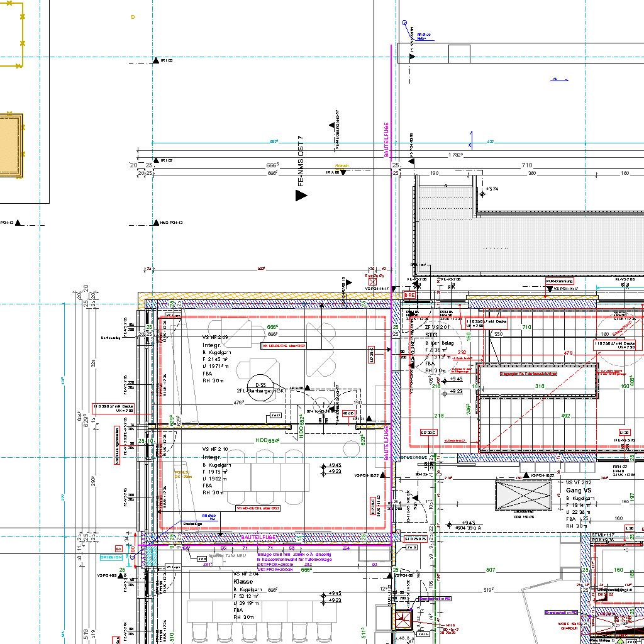Image resolution: width=644 pixels, height=644 pixels.
Task: Select the red crossed shaft square near Brandschott
Action: [402, 620]
